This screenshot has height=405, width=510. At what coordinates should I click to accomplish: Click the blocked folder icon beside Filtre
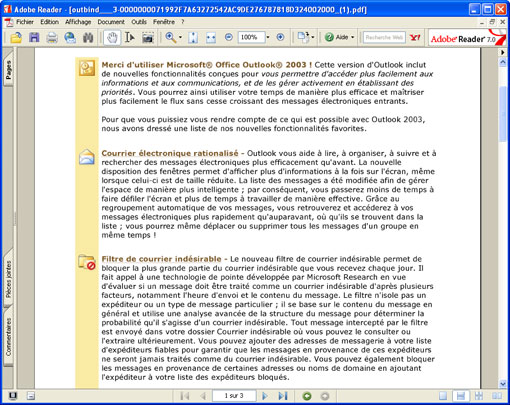(x=87, y=262)
